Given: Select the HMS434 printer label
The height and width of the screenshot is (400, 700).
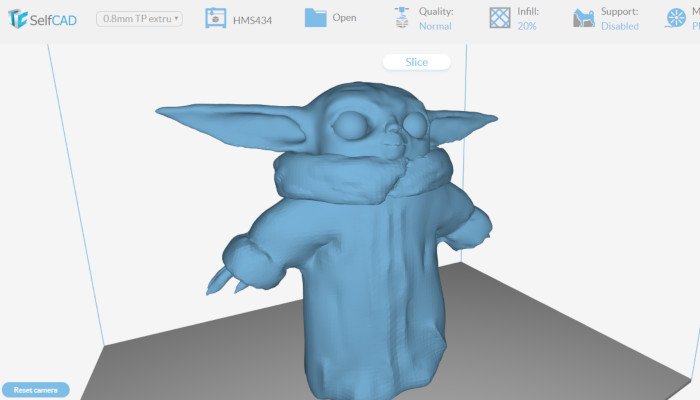Looking at the screenshot, I should click(x=252, y=20).
